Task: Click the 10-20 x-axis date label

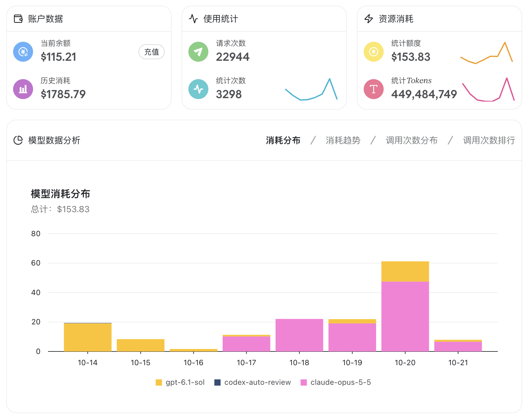Action: point(405,363)
